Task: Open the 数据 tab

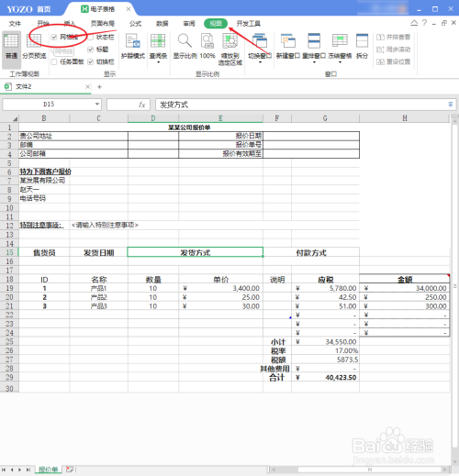Action: click(x=162, y=24)
